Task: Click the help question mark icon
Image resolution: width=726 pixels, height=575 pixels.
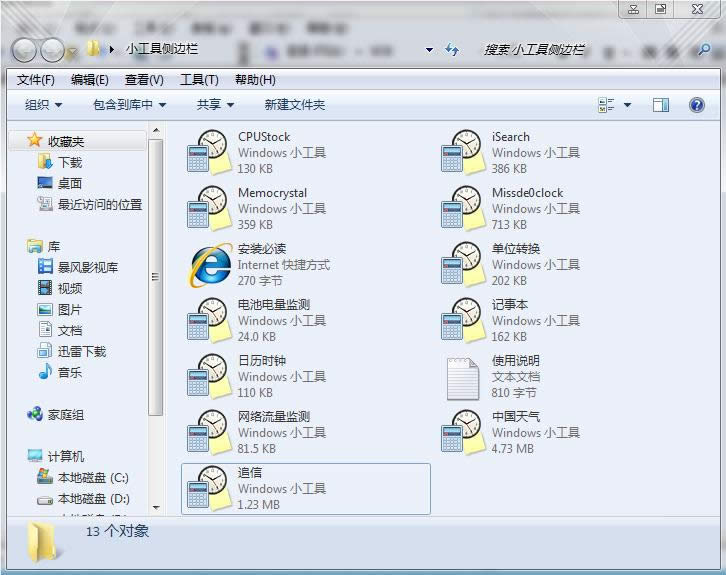Action: pos(696,105)
